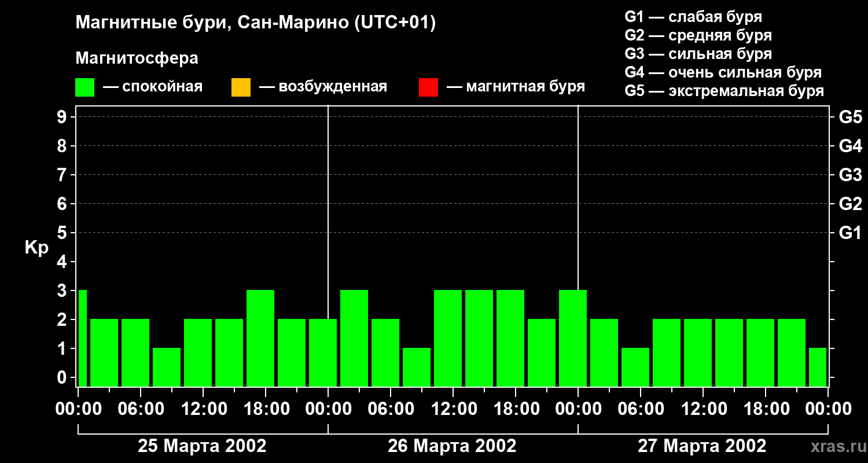Click the right-axis 'G3' tick label
The width and height of the screenshot is (868, 463).
851,175
